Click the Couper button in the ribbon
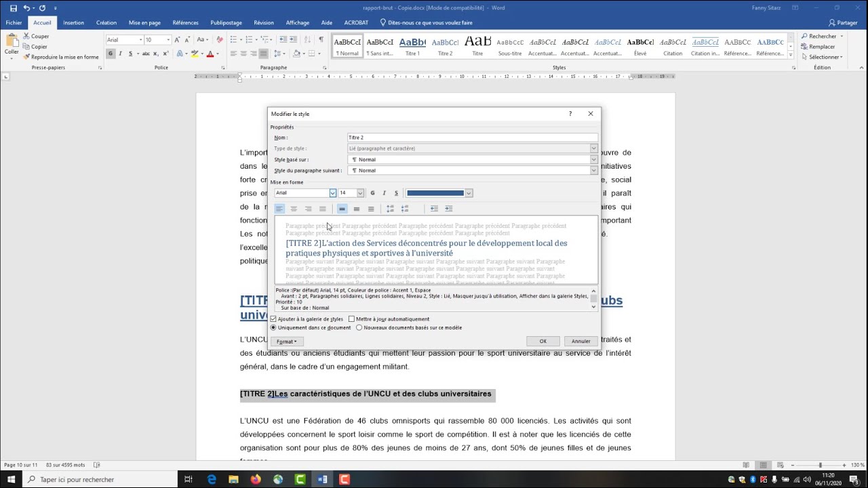Viewport: 868px width, 488px height. (x=36, y=36)
